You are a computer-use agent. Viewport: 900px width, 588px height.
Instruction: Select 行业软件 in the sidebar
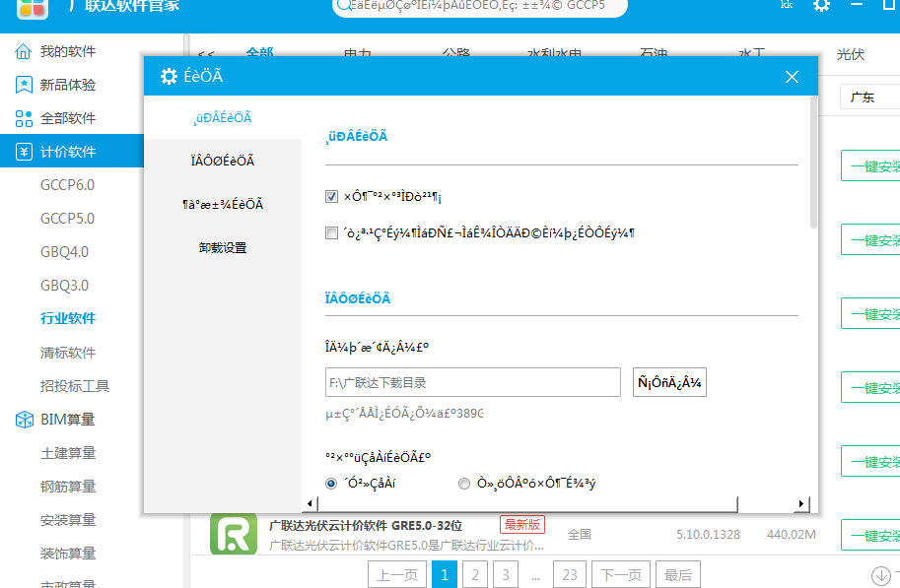[68, 318]
